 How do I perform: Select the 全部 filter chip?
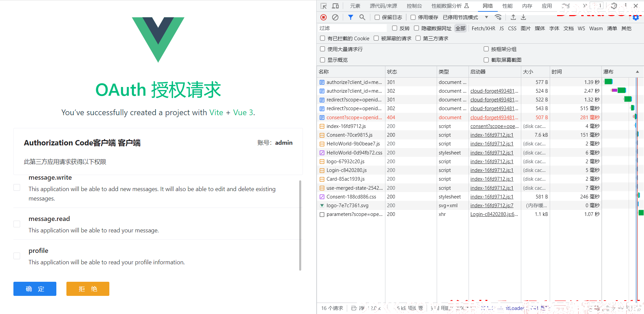point(461,28)
